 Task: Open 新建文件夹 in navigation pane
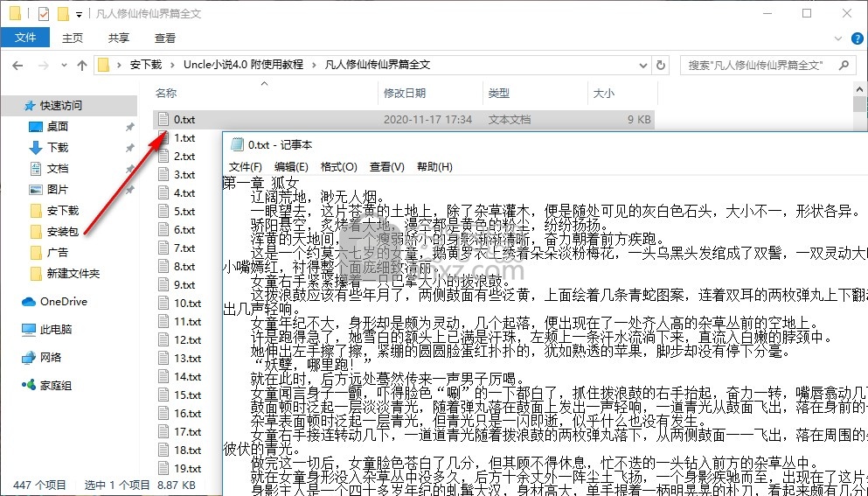point(73,274)
